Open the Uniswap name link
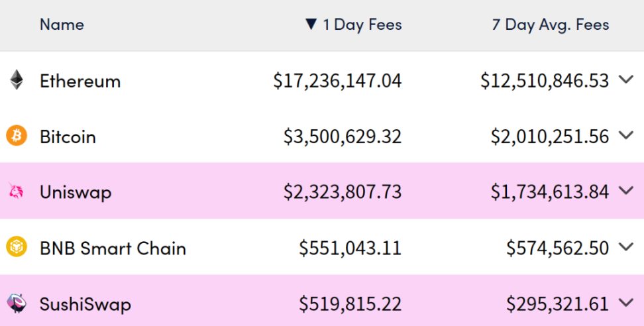 point(76,193)
